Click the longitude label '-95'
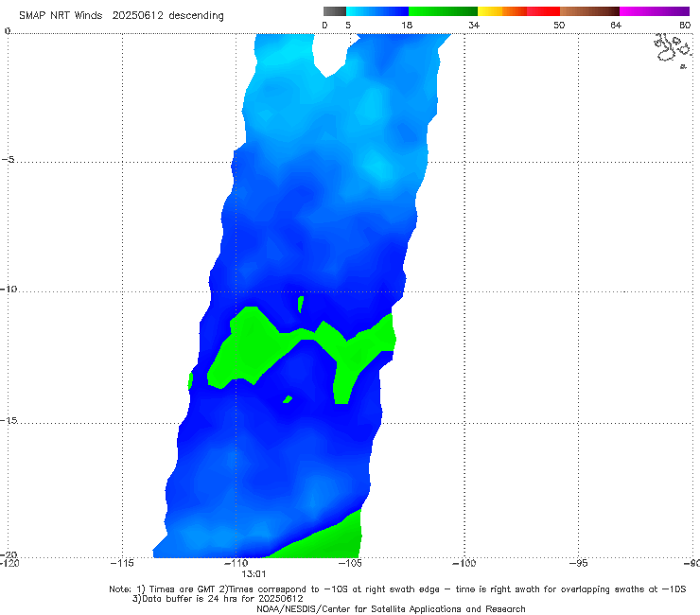The width and height of the screenshot is (700, 615). point(578,563)
